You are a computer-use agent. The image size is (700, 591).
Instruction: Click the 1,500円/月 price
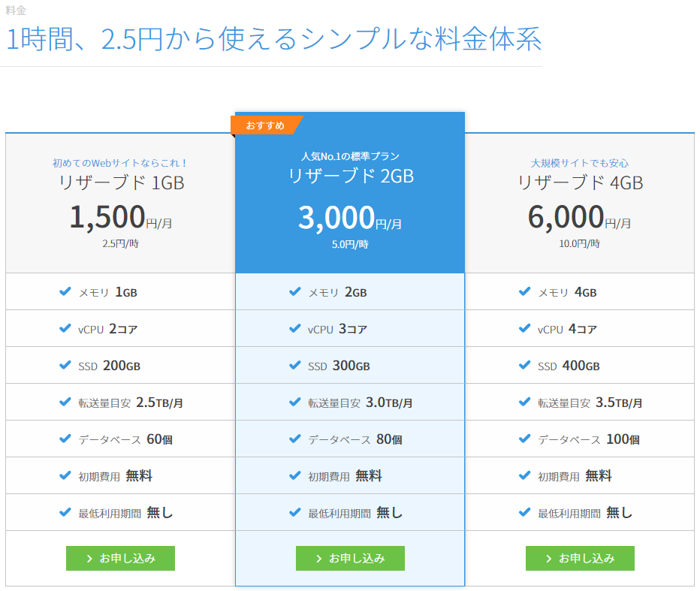point(120,217)
